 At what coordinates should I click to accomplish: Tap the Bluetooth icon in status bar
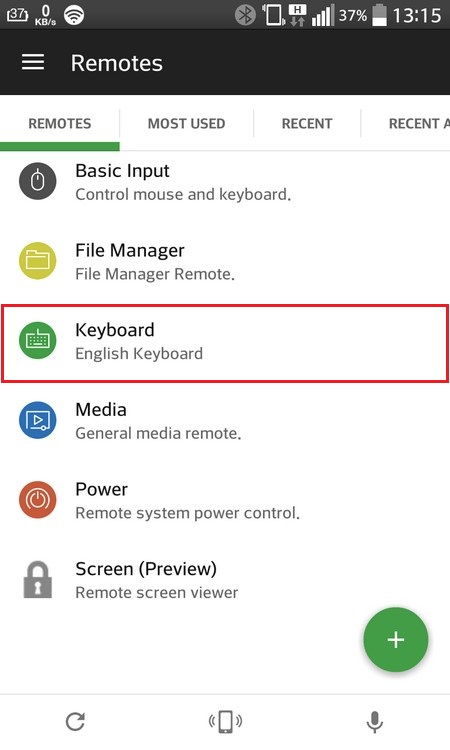click(245, 15)
